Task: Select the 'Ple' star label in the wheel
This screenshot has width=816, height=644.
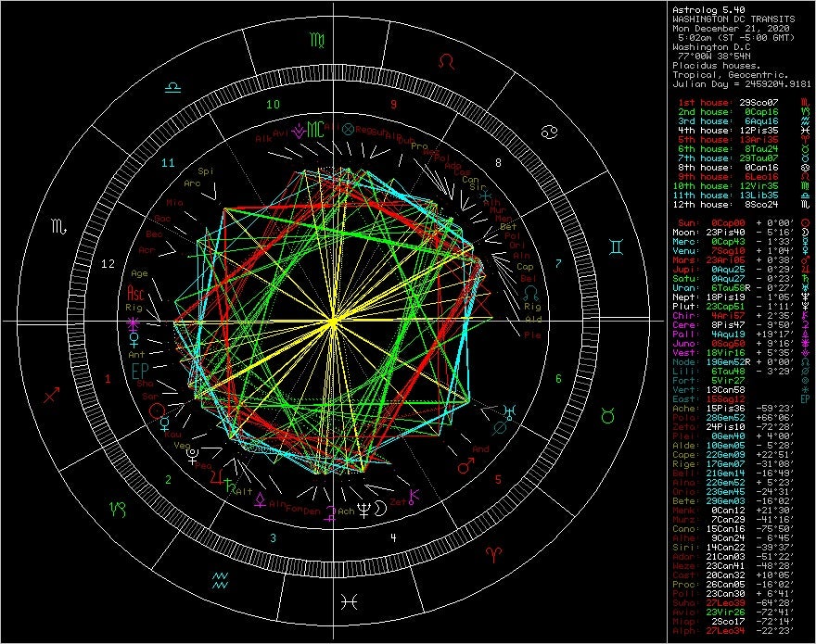Action: 532,335
